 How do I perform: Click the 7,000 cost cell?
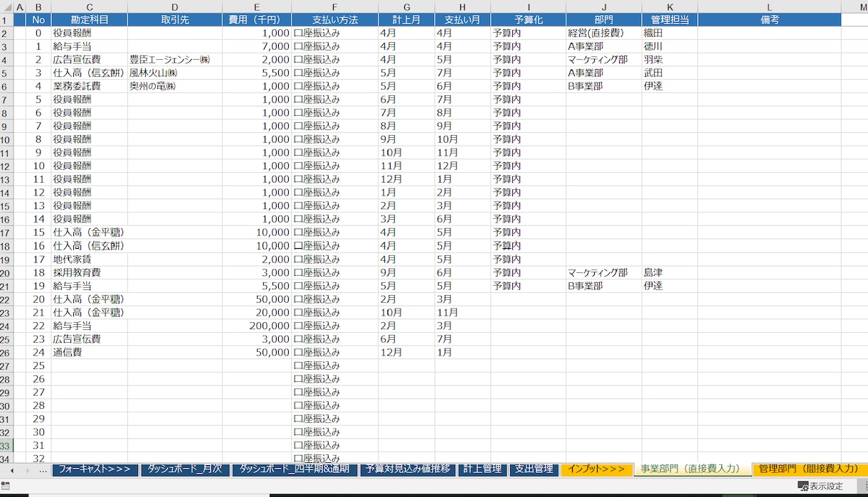[257, 46]
